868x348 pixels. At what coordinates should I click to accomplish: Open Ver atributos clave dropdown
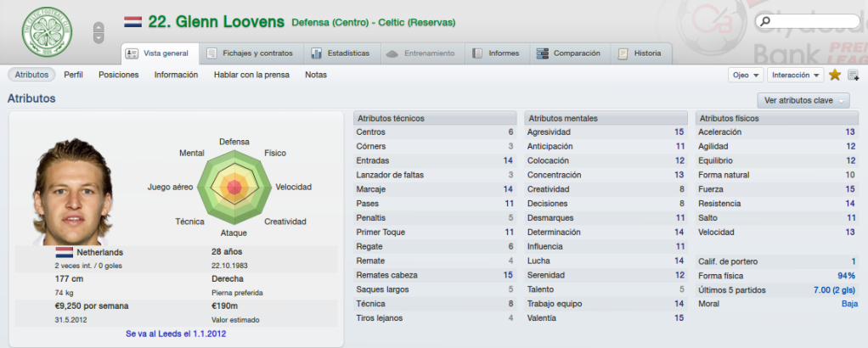pyautogui.click(x=803, y=101)
